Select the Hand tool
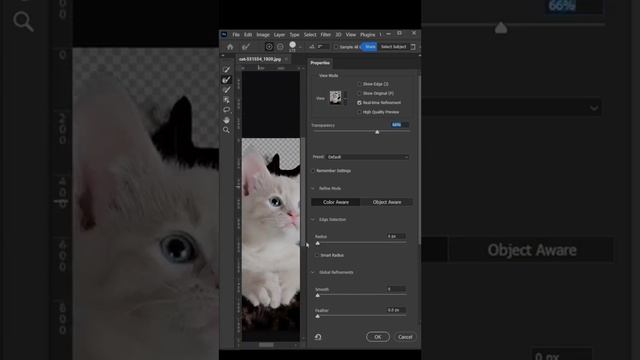The height and width of the screenshot is (360, 640). click(x=227, y=120)
